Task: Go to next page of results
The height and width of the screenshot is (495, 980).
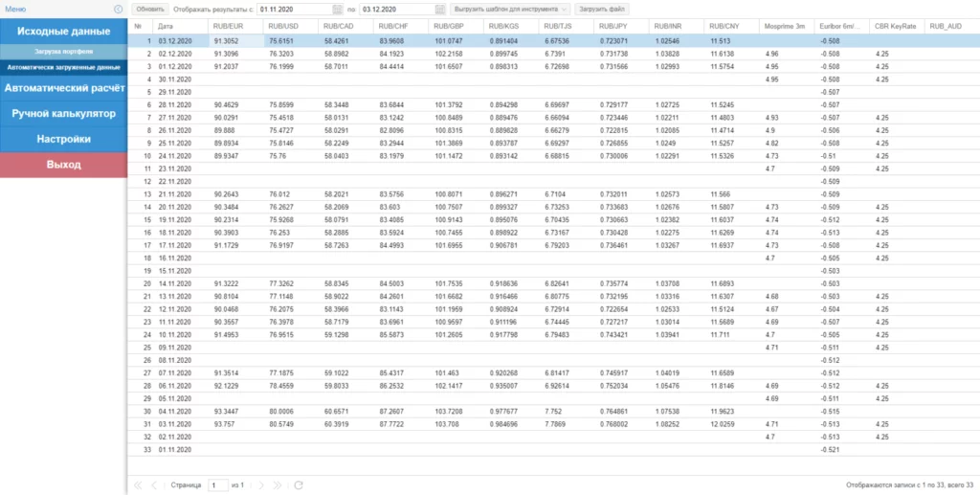Action: tap(263, 485)
